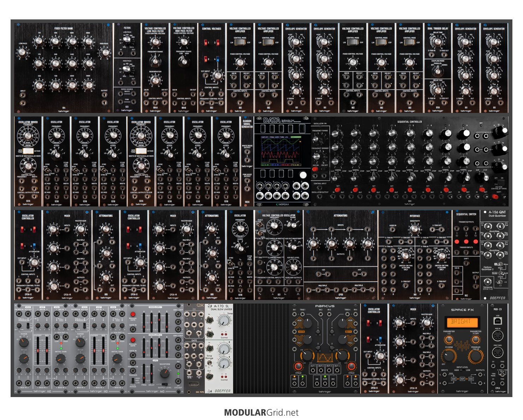Toggle blue switch 4 on Control Voltages module
523x420 pixels.
(218, 59)
